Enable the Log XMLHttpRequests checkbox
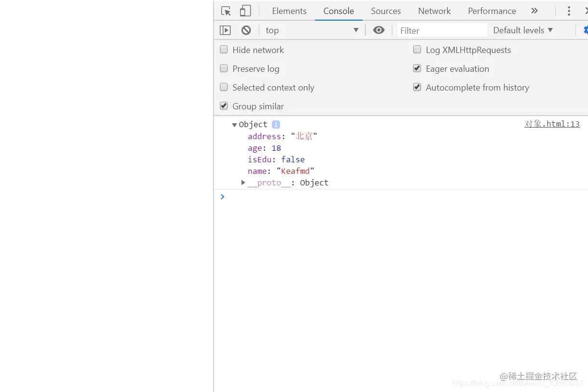This screenshot has height=392, width=588. click(x=417, y=50)
